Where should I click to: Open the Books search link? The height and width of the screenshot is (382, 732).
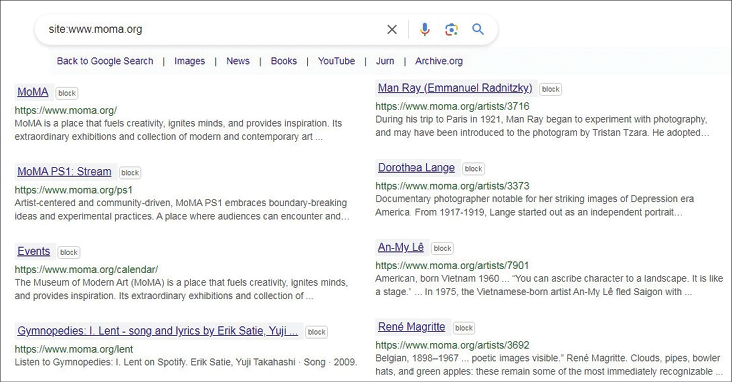(x=284, y=61)
